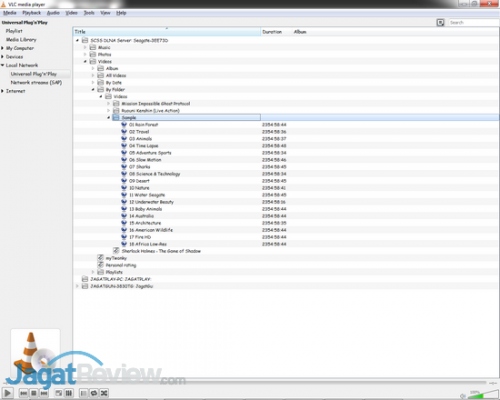Select the Album folder icon

coord(100,68)
